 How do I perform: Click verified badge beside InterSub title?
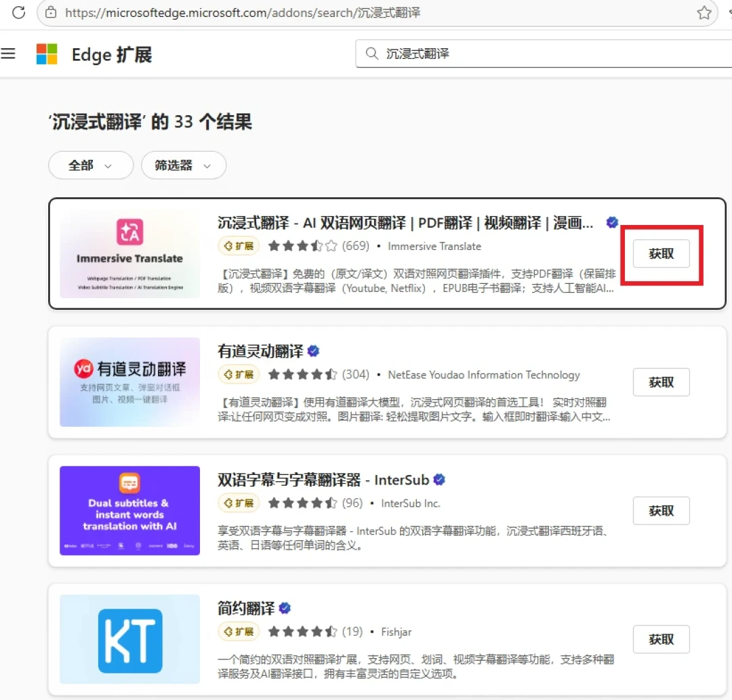click(x=439, y=479)
